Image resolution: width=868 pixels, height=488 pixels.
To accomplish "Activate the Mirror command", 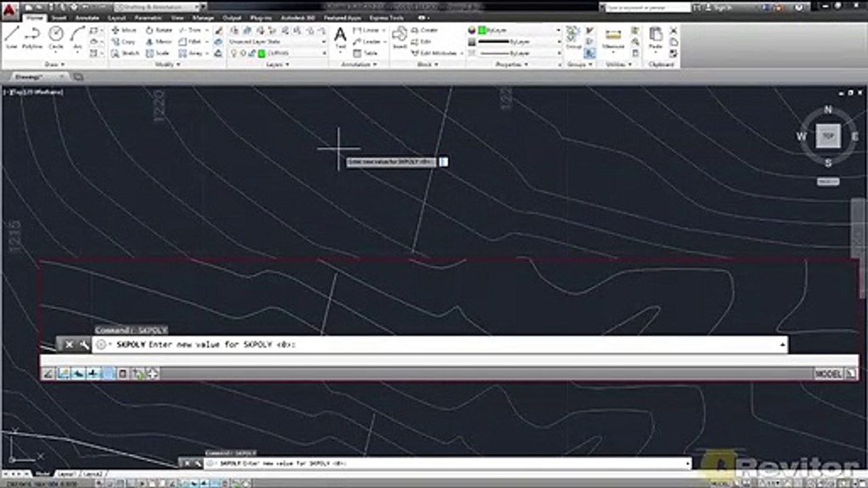I will [x=159, y=41].
